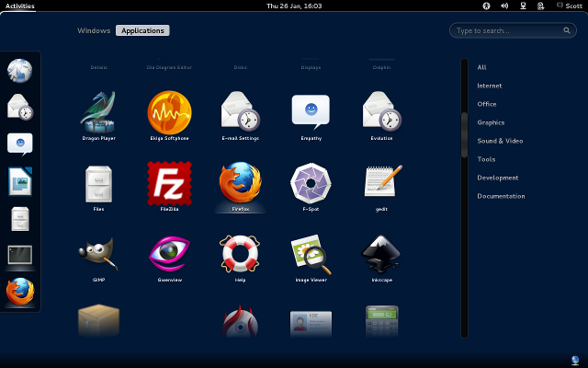Image resolution: width=588 pixels, height=368 pixels.
Task: Open F-Spot photo manager
Action: [311, 187]
